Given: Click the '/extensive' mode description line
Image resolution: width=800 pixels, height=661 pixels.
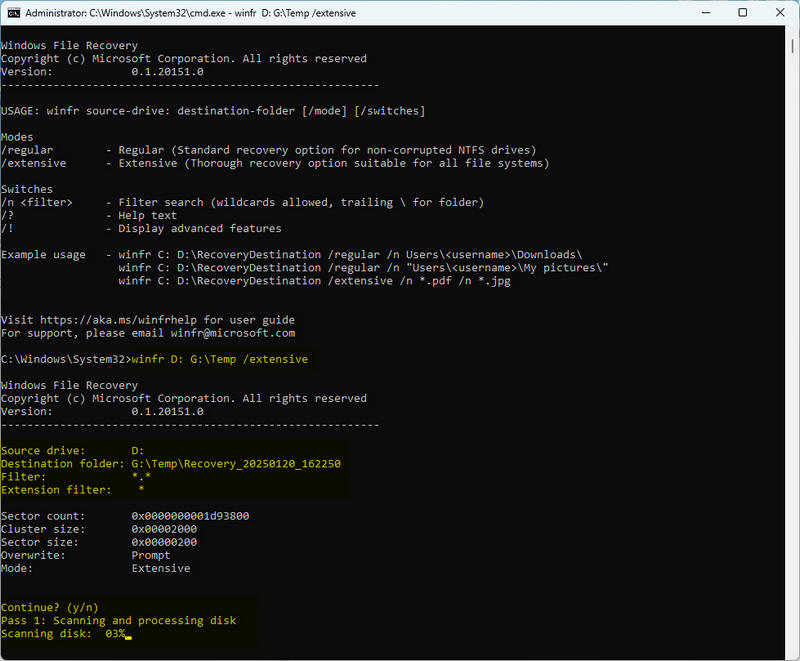Looking at the screenshot, I should [x=275, y=163].
